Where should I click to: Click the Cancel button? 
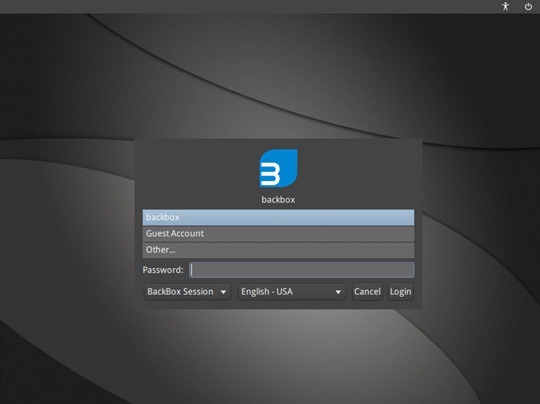(367, 292)
